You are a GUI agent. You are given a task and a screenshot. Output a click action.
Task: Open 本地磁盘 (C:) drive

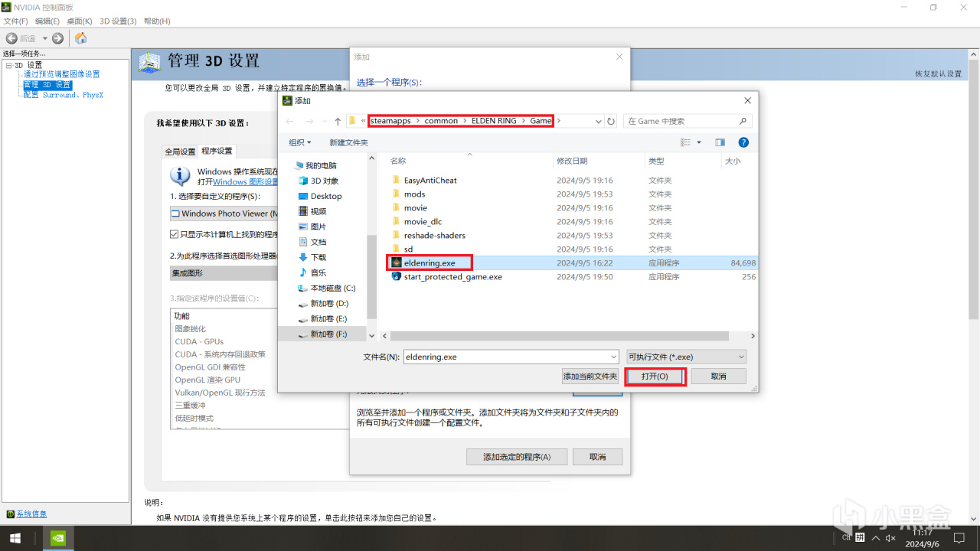327,288
